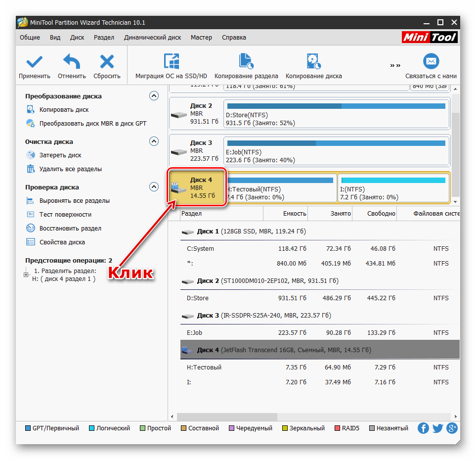
Task: Expand the pending Split Partition operation
Action: (26, 275)
